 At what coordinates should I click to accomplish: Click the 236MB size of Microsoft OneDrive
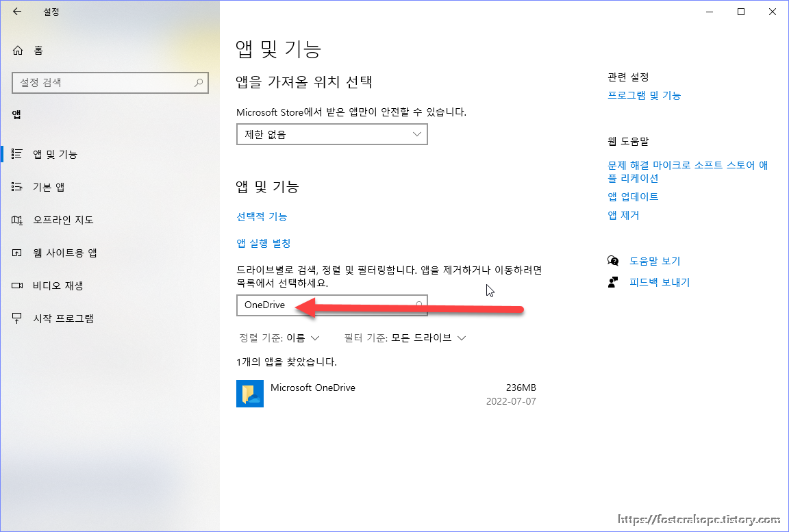tap(521, 388)
